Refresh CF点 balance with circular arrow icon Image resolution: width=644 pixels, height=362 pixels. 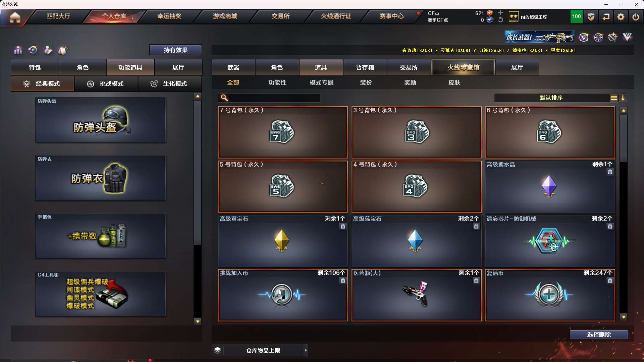(500, 20)
